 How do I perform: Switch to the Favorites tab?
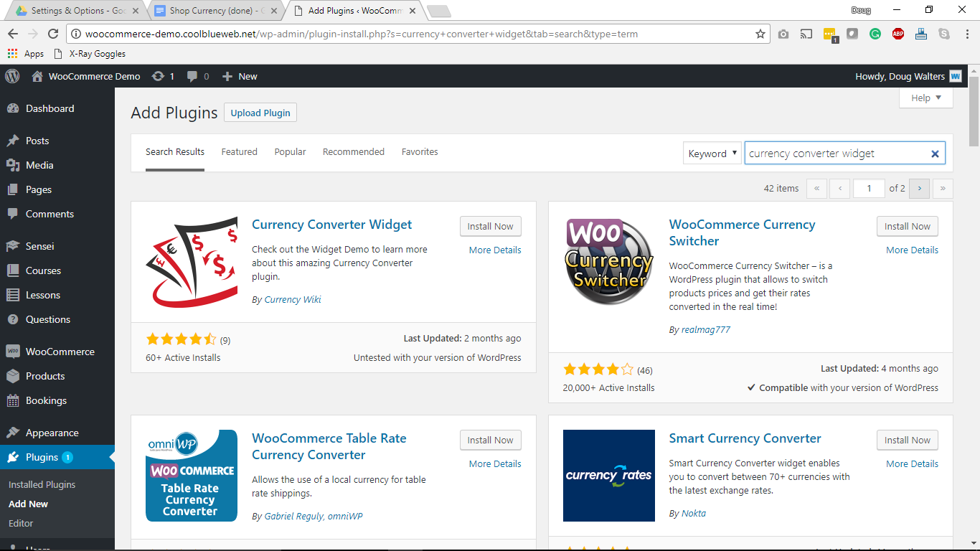tap(420, 152)
